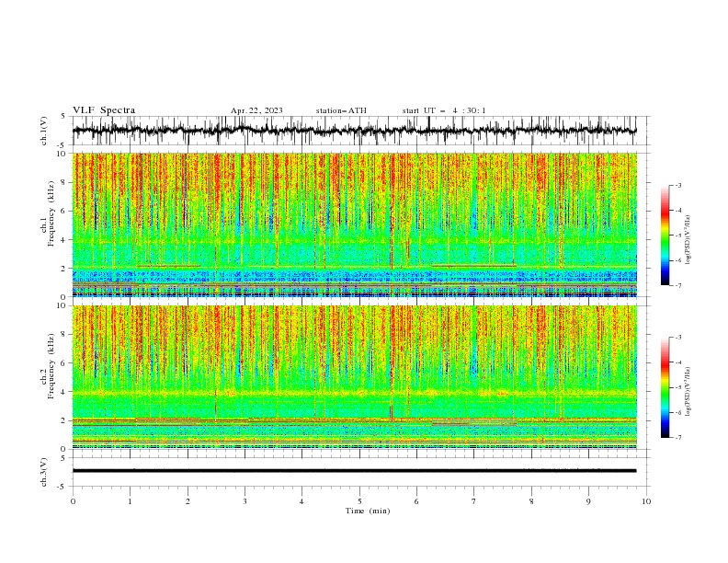Click the ch.1 voltage waveform trace
Viewport: 728px width, 563px height.
[354, 131]
